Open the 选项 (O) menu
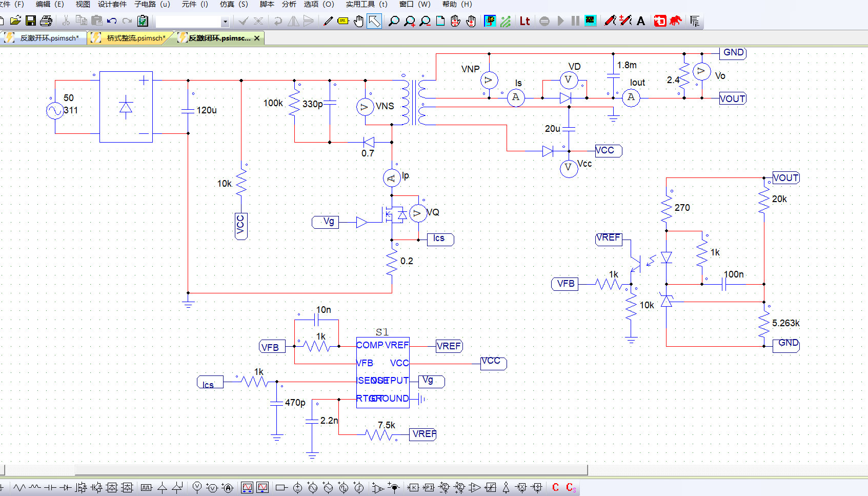868x496 pixels. [x=319, y=4]
